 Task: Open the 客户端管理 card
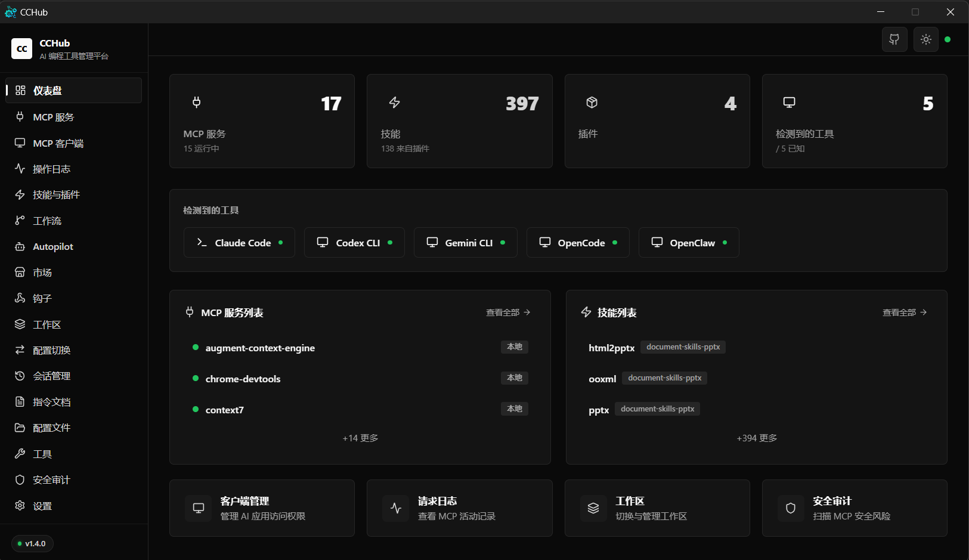[x=262, y=508]
